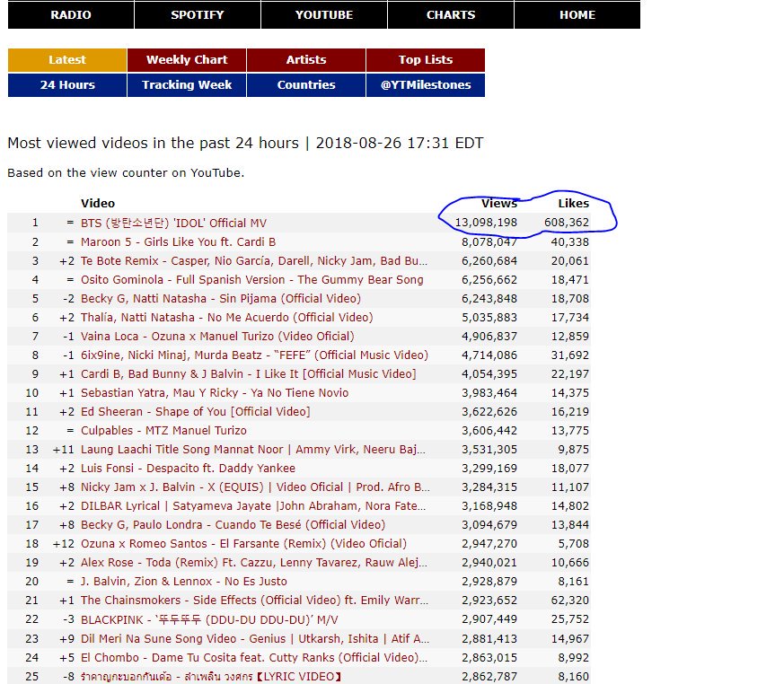Open the RADIO section
The width and height of the screenshot is (784, 684).
[71, 15]
